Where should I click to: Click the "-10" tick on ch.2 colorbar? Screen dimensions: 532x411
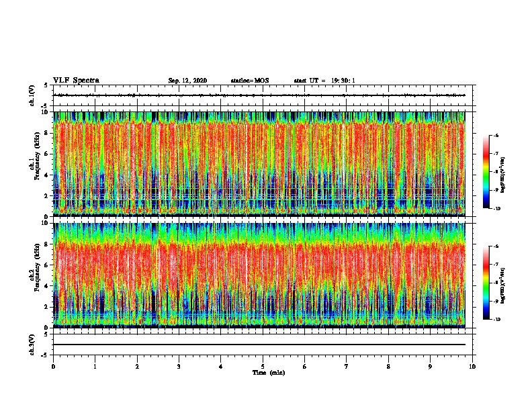[x=497, y=320]
